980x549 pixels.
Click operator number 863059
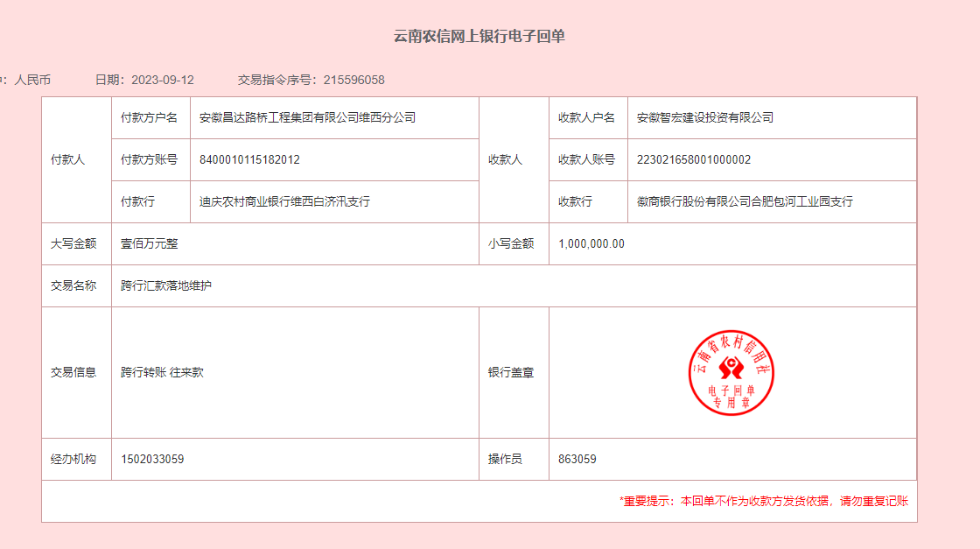pyautogui.click(x=577, y=459)
